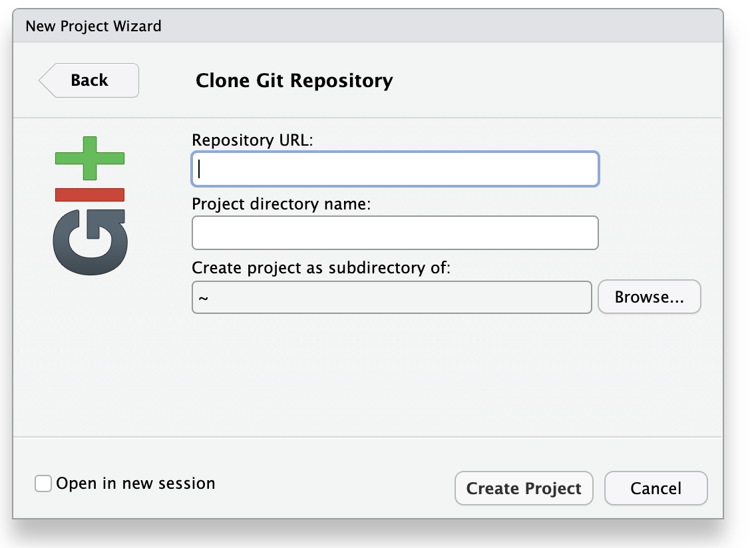Image resolution: width=756 pixels, height=548 pixels.
Task: Open the Browse... directory chooser
Action: 649,297
